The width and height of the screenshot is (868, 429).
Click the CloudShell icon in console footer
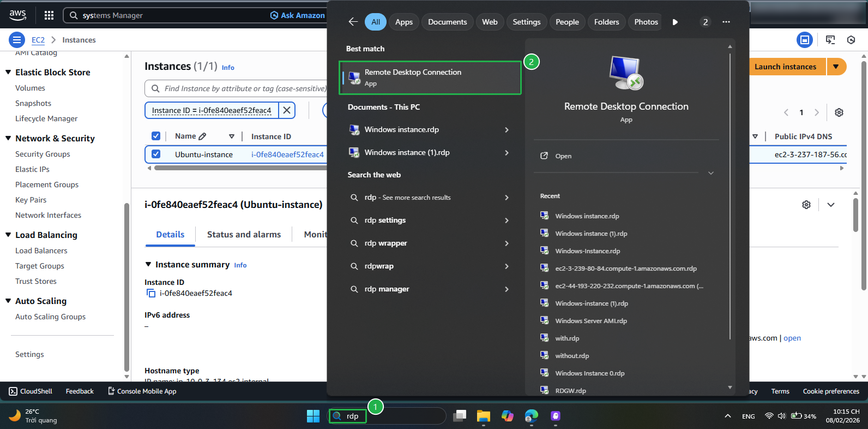13,391
